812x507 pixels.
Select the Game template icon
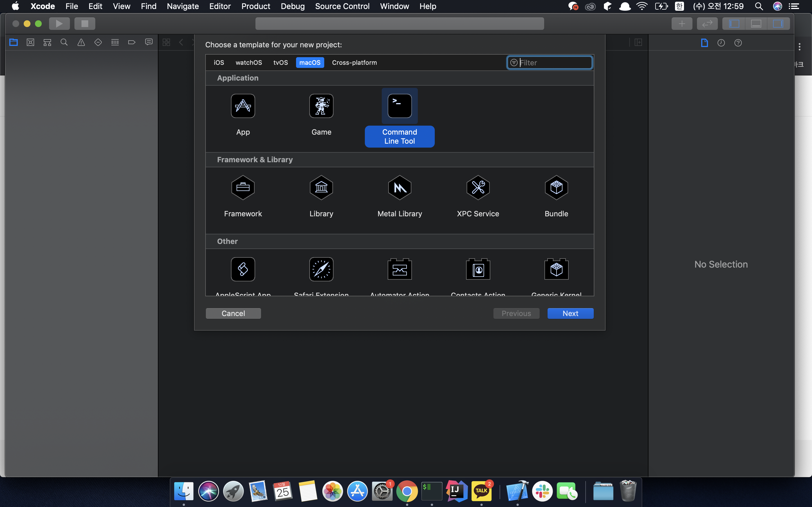click(321, 106)
